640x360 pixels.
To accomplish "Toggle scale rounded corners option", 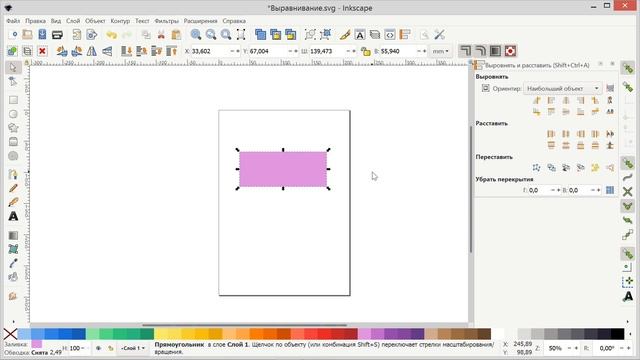I will click(480, 51).
